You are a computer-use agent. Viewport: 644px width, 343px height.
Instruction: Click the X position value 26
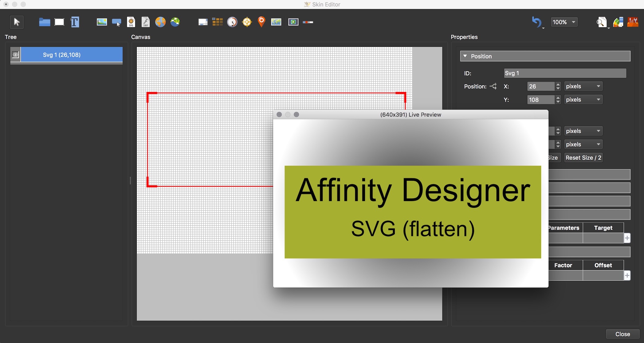tap(541, 86)
